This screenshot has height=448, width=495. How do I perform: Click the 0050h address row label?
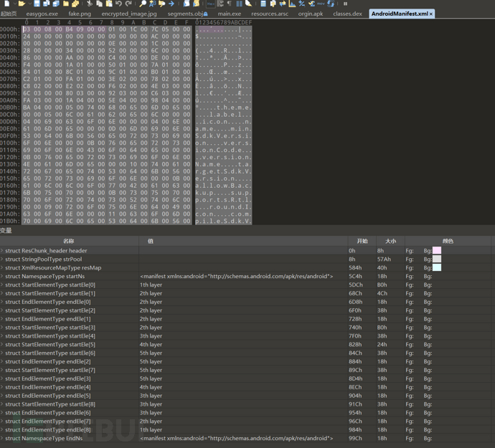click(x=10, y=65)
